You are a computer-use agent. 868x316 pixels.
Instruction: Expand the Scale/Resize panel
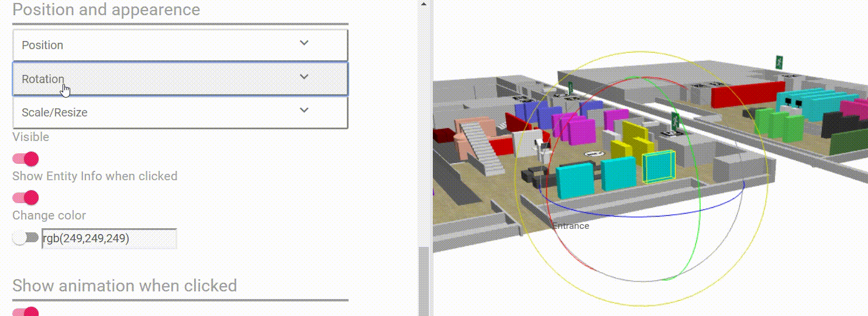click(180, 112)
